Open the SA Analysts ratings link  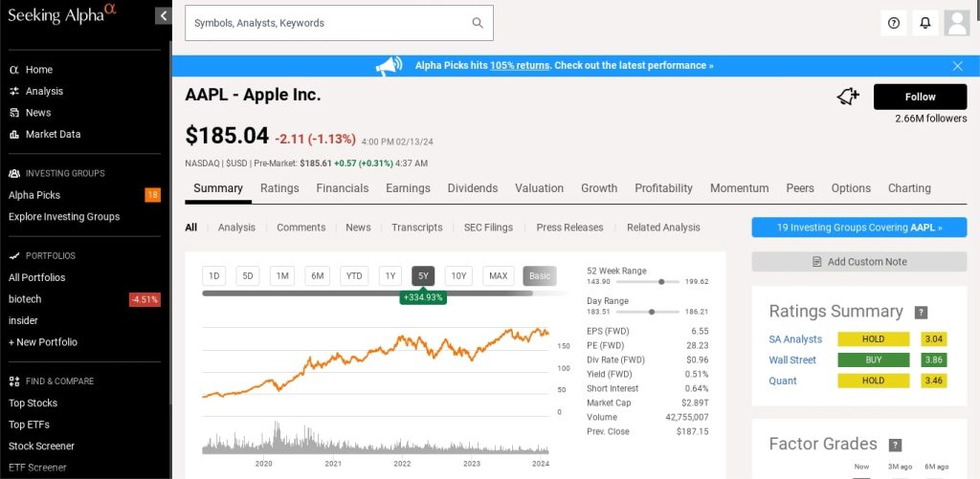tap(795, 339)
